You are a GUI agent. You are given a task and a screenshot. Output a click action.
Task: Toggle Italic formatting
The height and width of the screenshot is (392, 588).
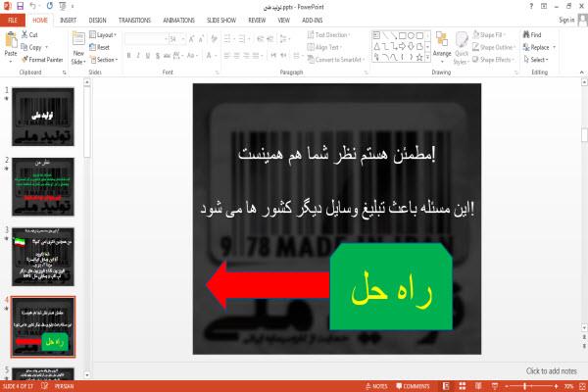tap(138, 56)
